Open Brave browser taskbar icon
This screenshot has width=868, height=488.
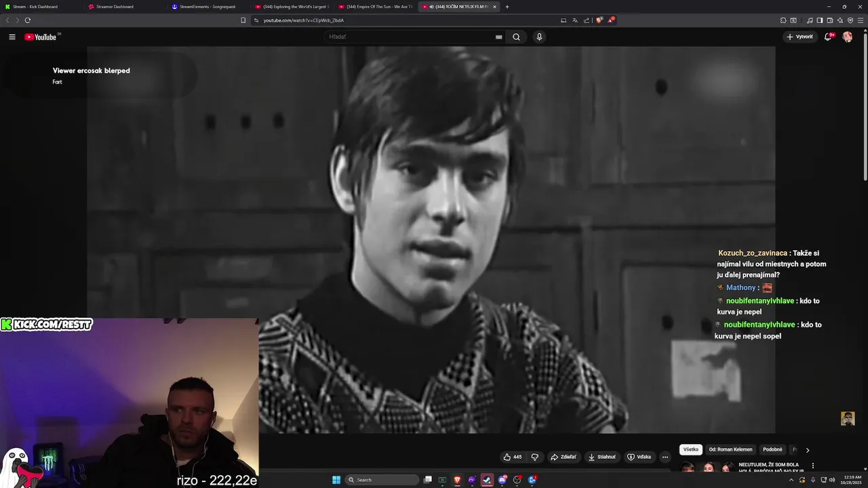(457, 480)
